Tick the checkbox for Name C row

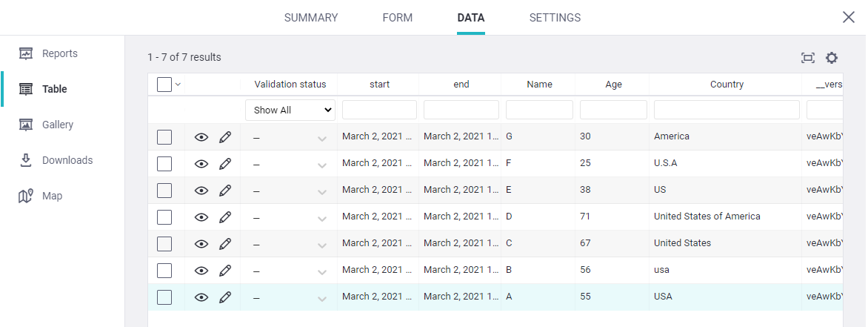point(164,244)
